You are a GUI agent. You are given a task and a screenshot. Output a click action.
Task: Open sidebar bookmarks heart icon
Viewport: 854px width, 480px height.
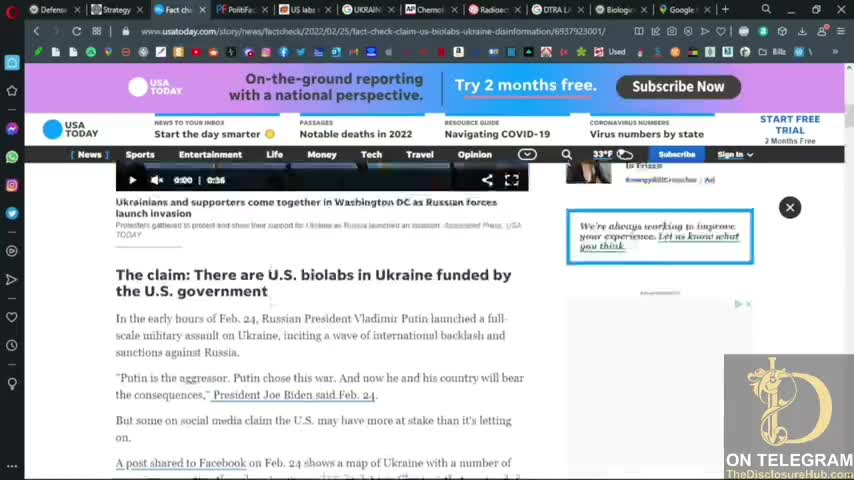(x=12, y=317)
